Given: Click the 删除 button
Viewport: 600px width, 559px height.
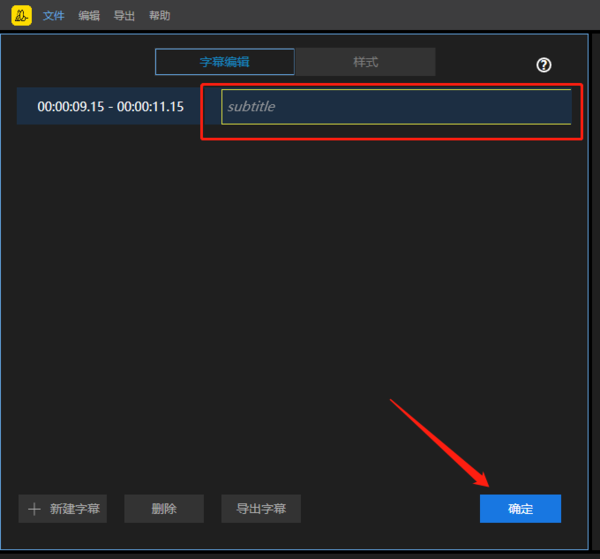Looking at the screenshot, I should click(x=164, y=508).
